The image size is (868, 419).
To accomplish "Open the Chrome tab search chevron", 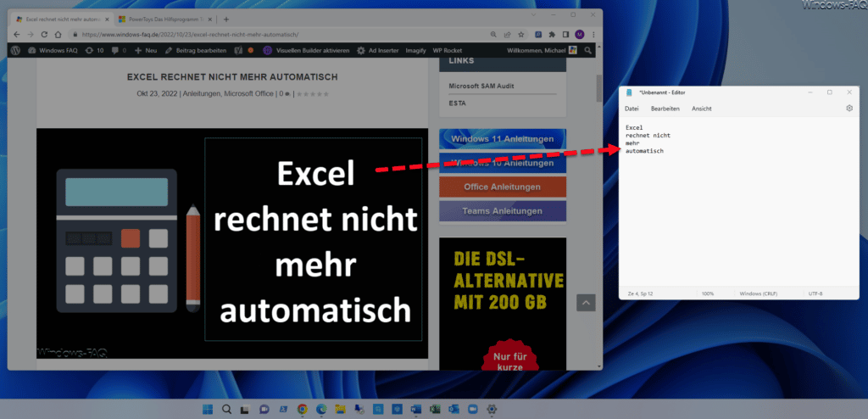I will tap(534, 14).
